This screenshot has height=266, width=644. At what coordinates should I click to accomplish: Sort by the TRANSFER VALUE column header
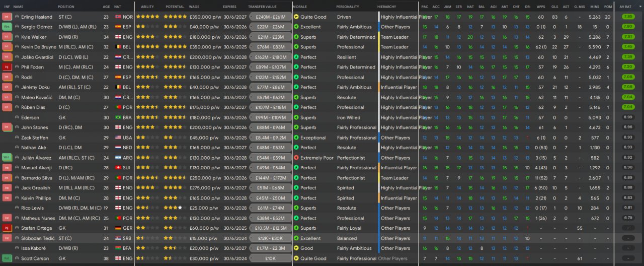coord(262,7)
